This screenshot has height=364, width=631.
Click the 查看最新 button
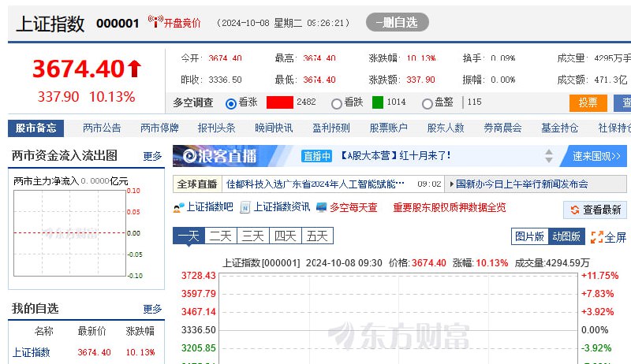[x=596, y=210]
